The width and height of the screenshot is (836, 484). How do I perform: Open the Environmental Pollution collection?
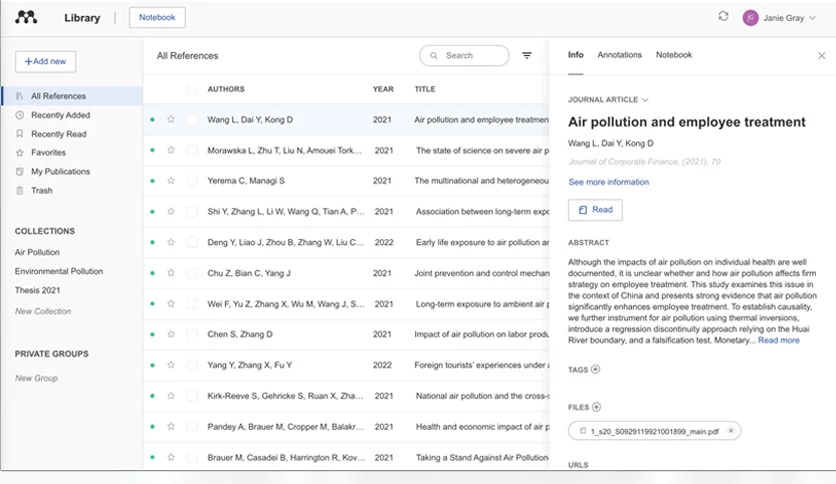pyautogui.click(x=59, y=271)
